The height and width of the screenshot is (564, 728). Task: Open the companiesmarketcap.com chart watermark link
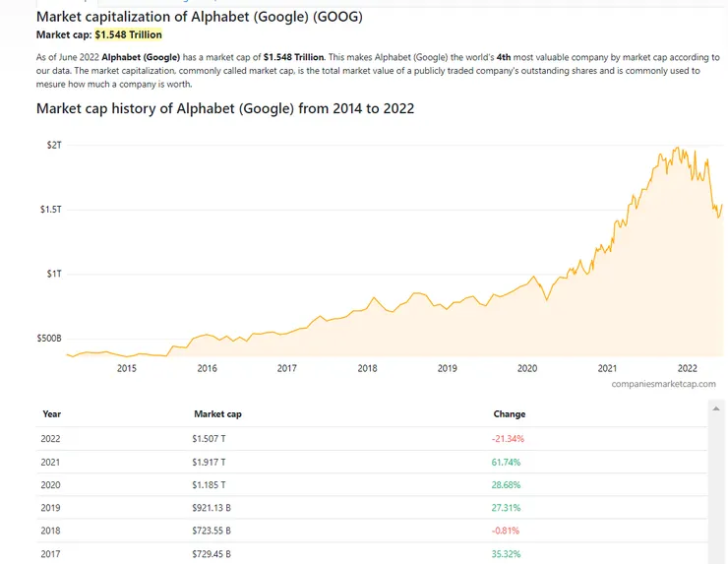click(x=663, y=384)
